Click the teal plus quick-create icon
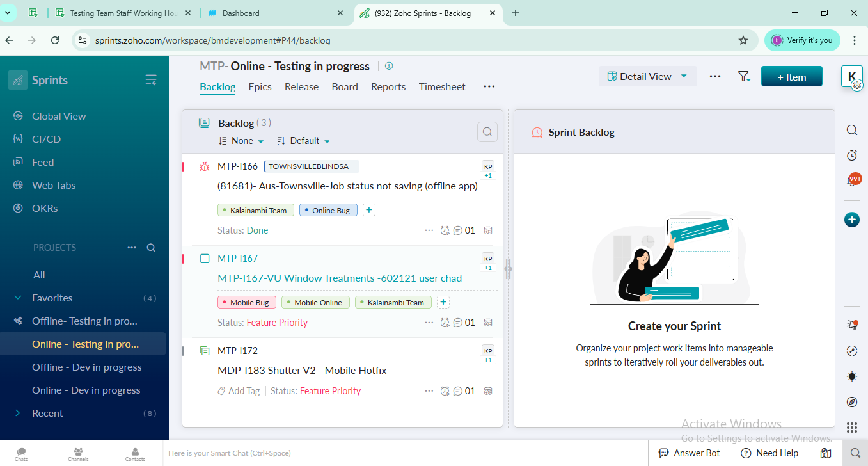 tap(852, 220)
